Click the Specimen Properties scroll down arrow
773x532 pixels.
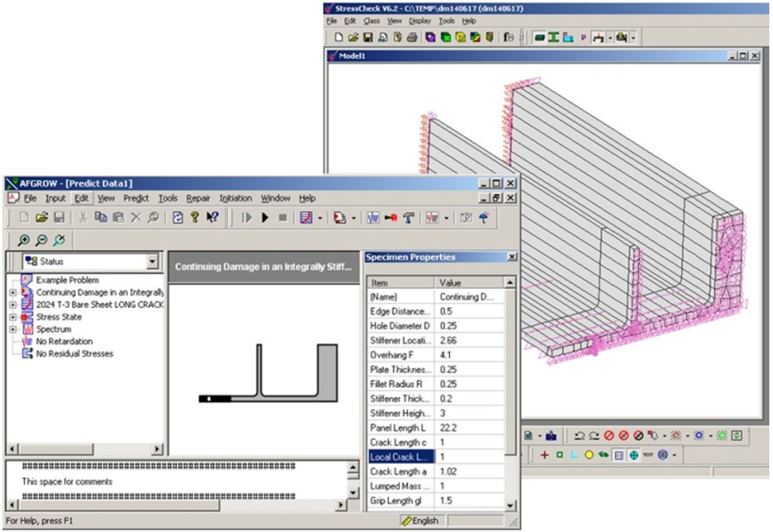coord(510,506)
